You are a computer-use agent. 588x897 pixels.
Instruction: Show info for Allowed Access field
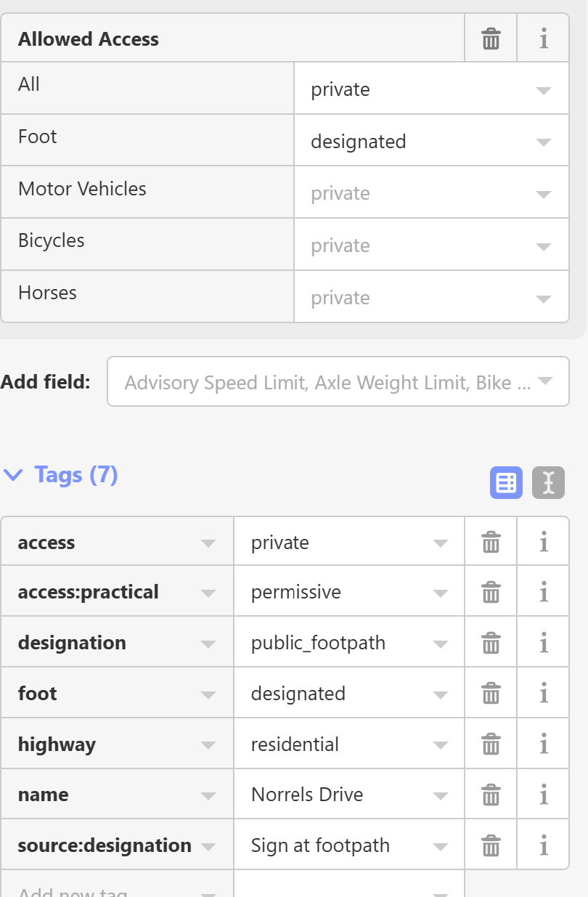coord(543,38)
